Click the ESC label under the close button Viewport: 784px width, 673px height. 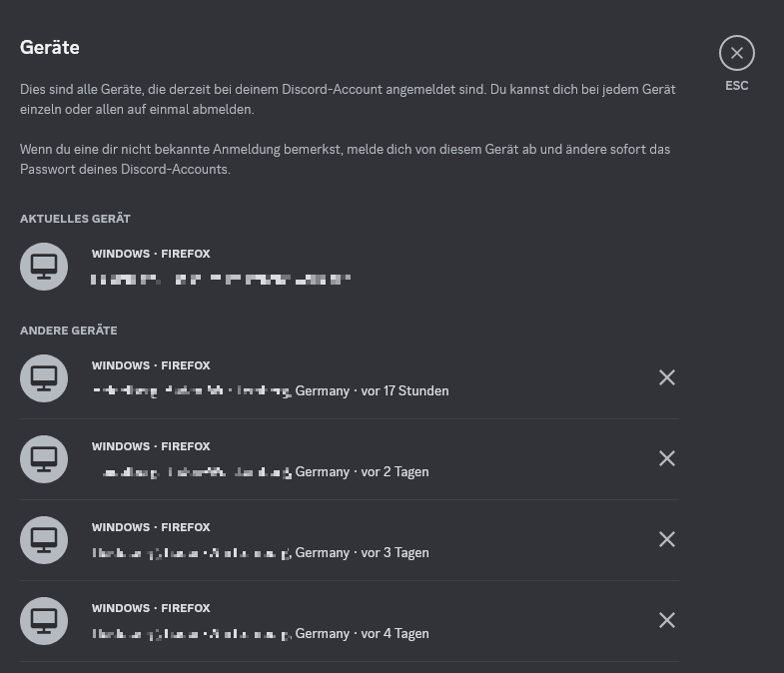(737, 86)
